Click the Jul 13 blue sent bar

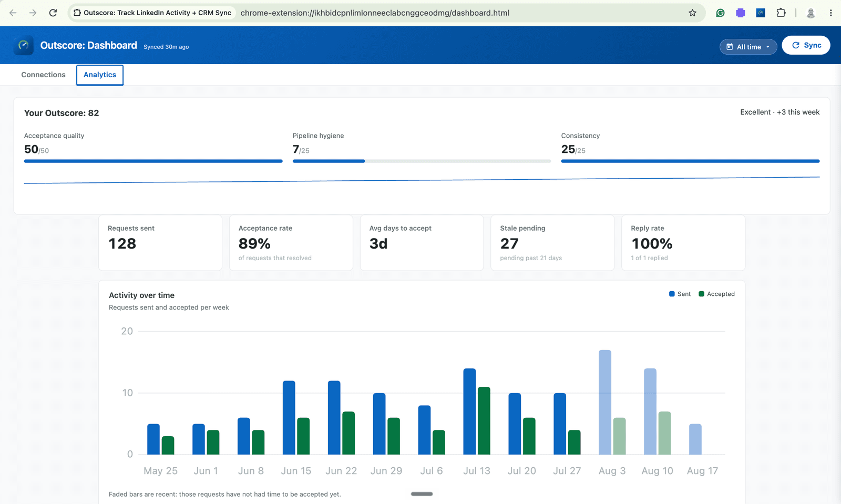469,412
